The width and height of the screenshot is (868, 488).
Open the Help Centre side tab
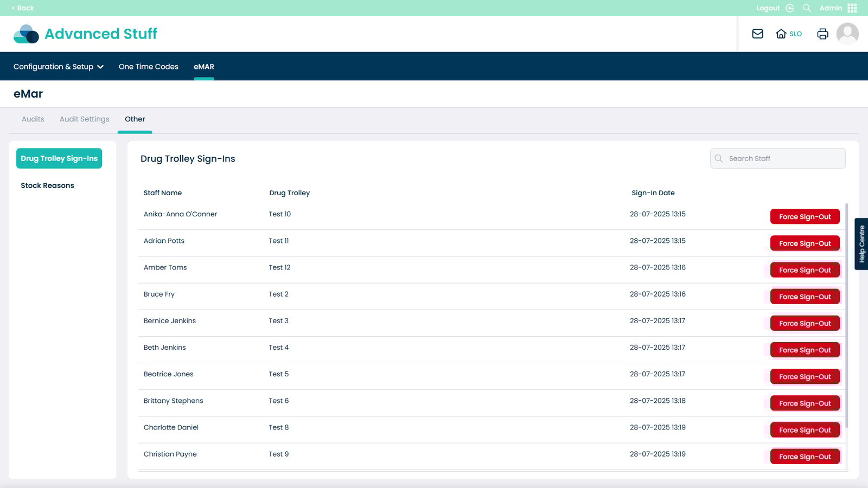(861, 244)
